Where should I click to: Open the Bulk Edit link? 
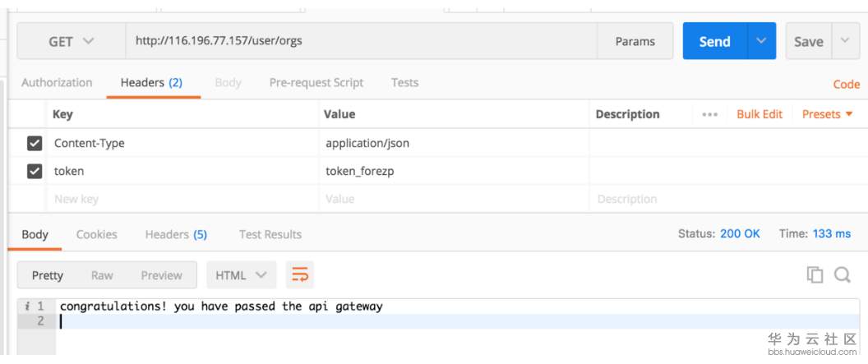click(x=759, y=114)
